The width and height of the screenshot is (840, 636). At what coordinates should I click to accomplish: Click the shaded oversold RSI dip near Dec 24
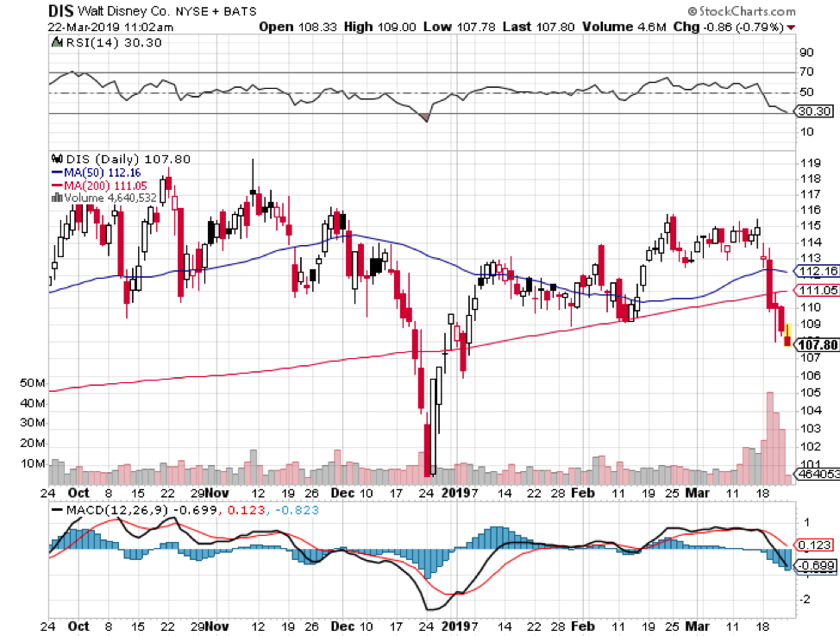pyautogui.click(x=425, y=116)
